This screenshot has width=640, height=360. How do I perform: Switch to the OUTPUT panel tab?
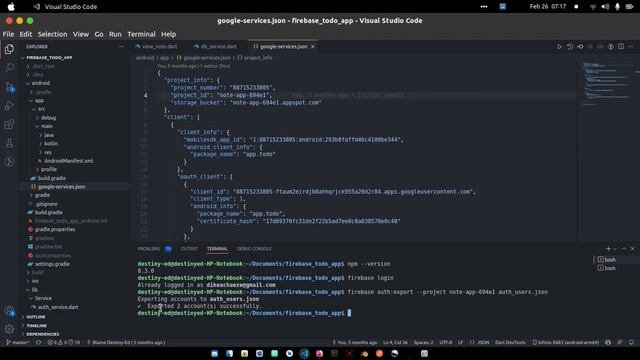(189, 249)
